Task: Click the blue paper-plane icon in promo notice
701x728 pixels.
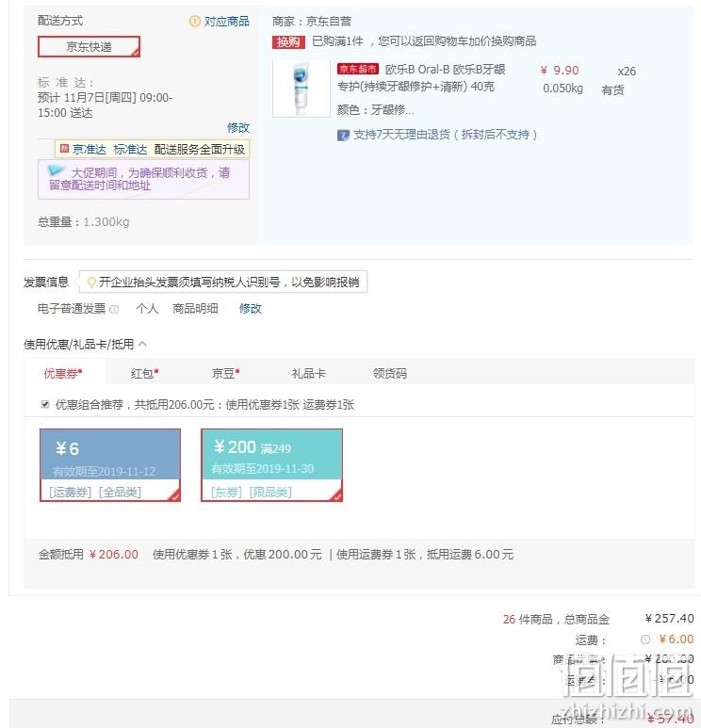Action: (57, 170)
